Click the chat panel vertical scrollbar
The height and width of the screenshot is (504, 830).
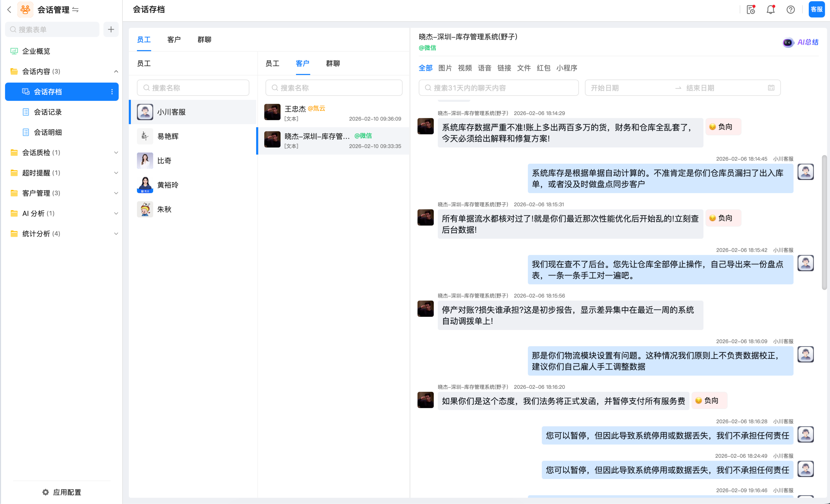click(824, 222)
